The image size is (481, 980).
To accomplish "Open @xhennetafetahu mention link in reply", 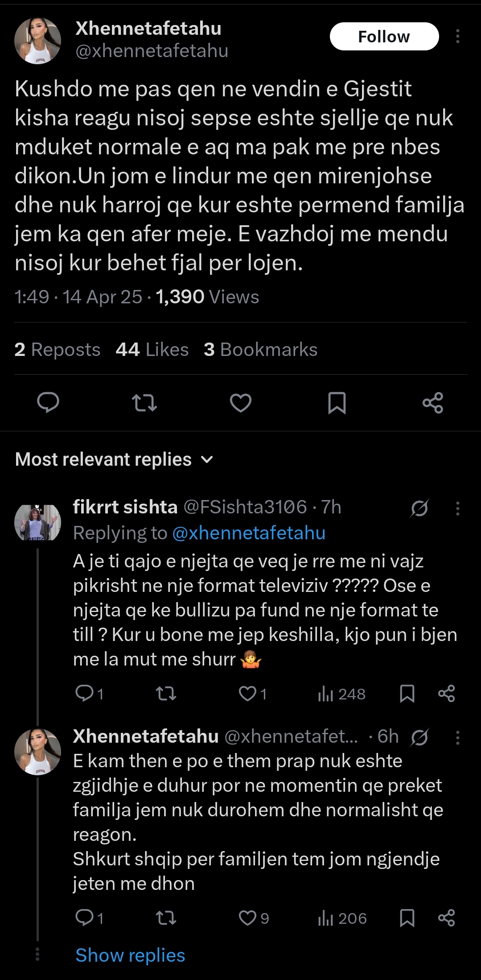I will pos(249,533).
